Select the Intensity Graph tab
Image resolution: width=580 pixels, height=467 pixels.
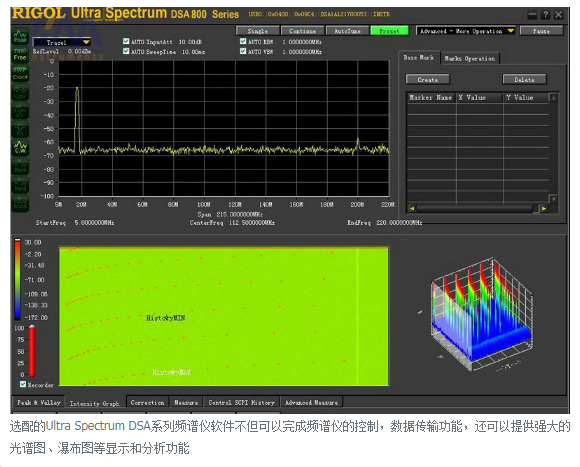(x=95, y=403)
